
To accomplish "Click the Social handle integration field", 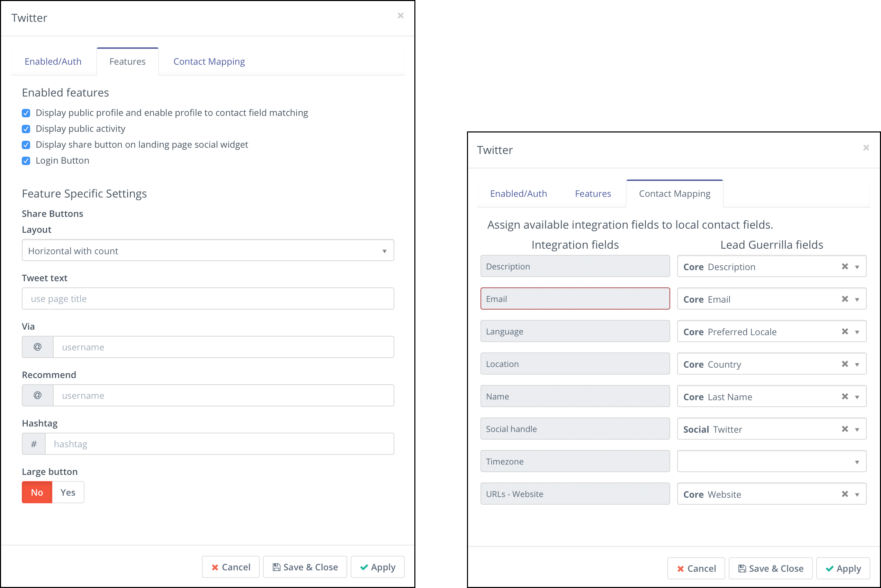I will pyautogui.click(x=575, y=429).
